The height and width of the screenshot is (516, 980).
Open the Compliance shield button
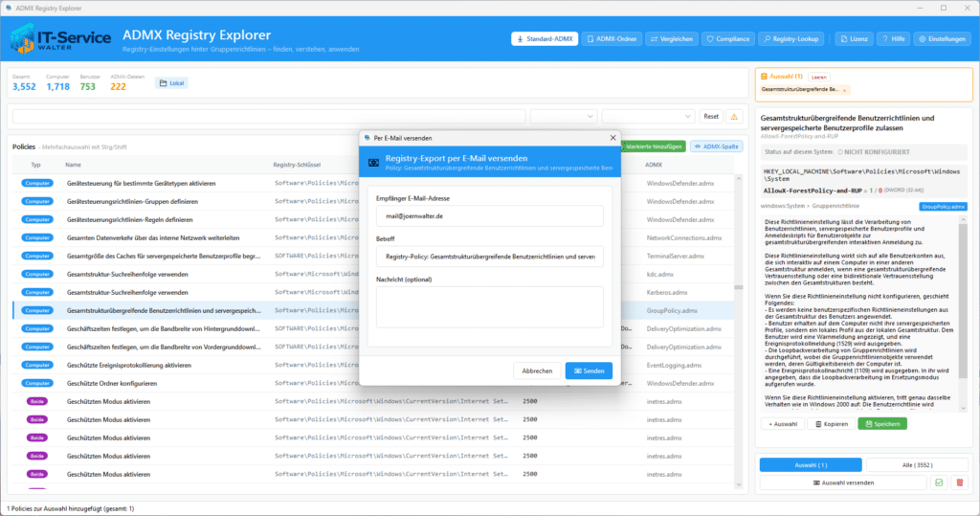[x=727, y=39]
